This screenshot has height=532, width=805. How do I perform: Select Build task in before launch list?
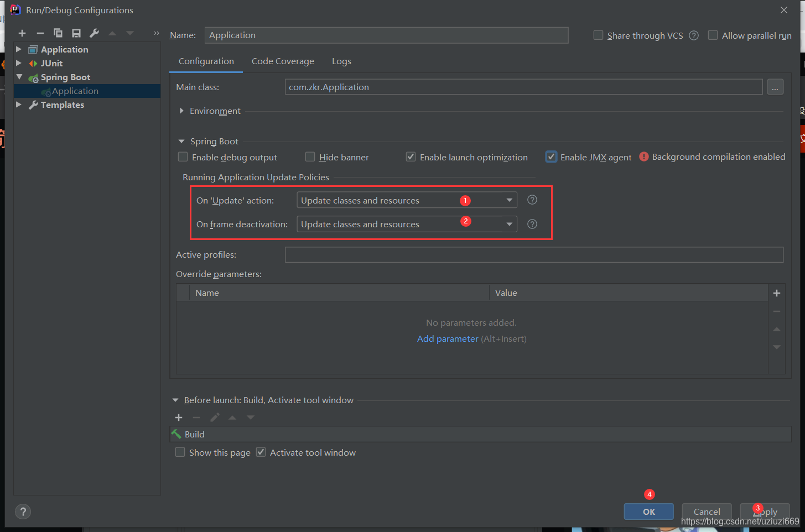tap(480, 434)
